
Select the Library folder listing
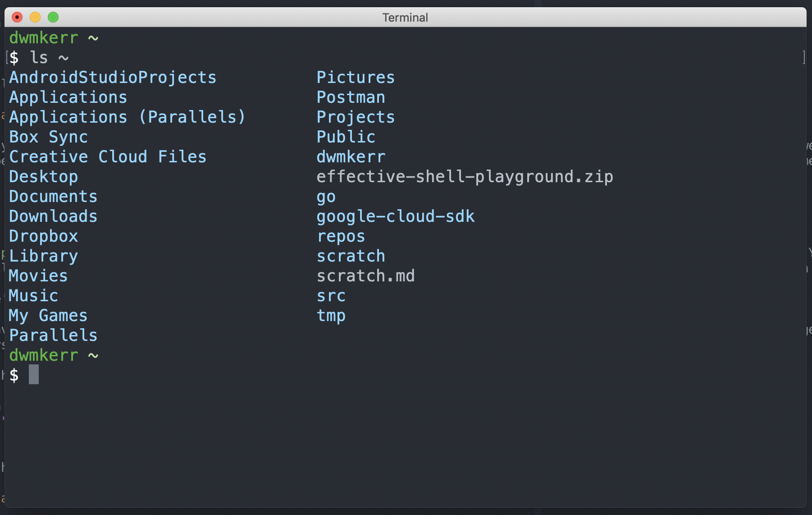pyautogui.click(x=44, y=256)
